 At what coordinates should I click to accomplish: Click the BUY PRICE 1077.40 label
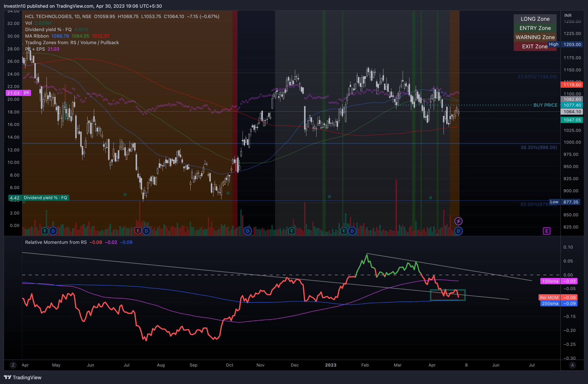pyautogui.click(x=557, y=105)
